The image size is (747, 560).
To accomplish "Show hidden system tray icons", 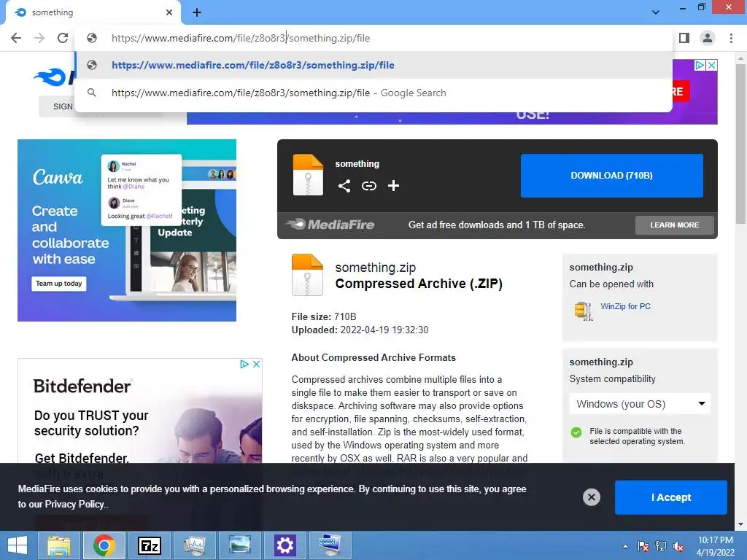I will [625, 546].
